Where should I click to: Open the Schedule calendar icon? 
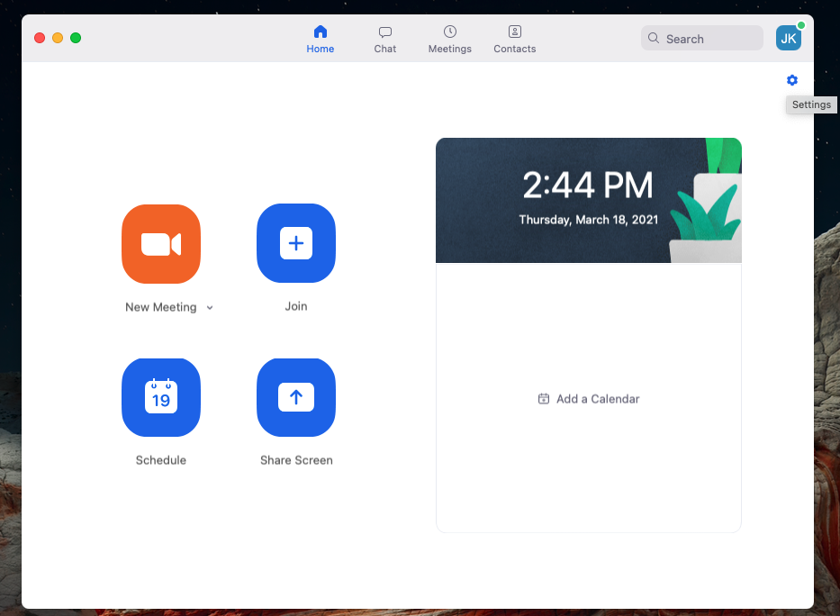pos(161,397)
